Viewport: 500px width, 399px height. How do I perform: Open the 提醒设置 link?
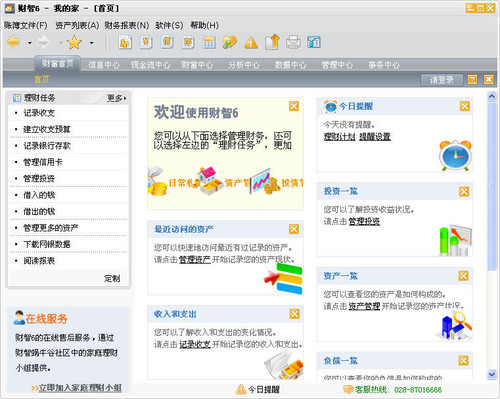[x=375, y=137]
